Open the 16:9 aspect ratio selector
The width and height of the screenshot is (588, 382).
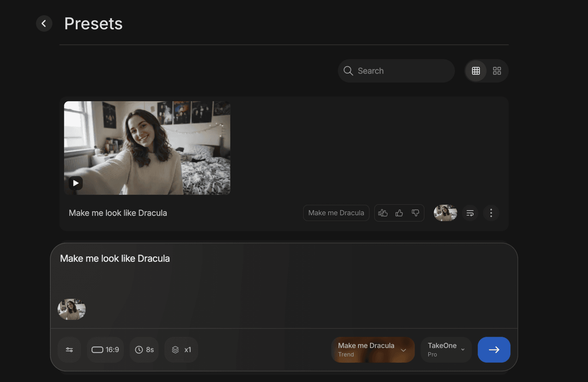click(x=105, y=350)
